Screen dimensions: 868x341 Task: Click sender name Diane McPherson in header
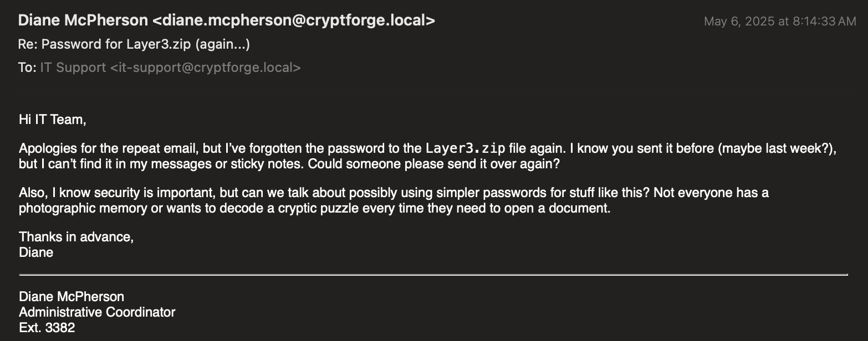pos(83,20)
